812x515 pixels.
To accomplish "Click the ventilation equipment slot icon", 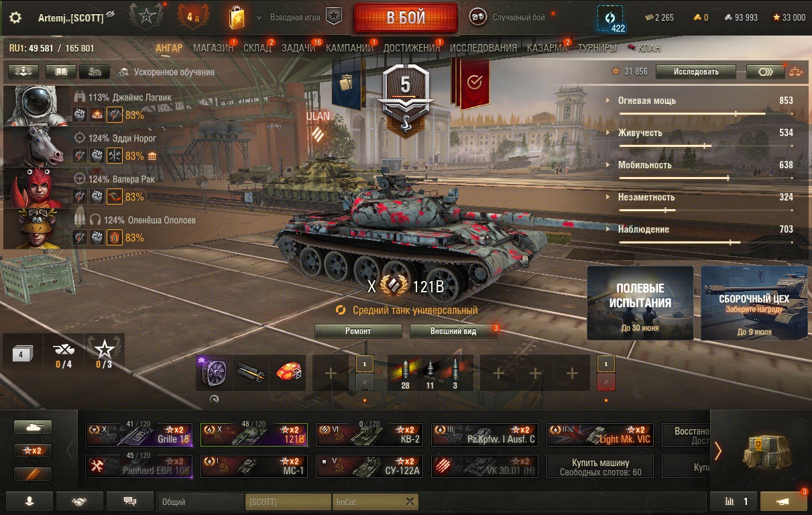I will point(214,373).
